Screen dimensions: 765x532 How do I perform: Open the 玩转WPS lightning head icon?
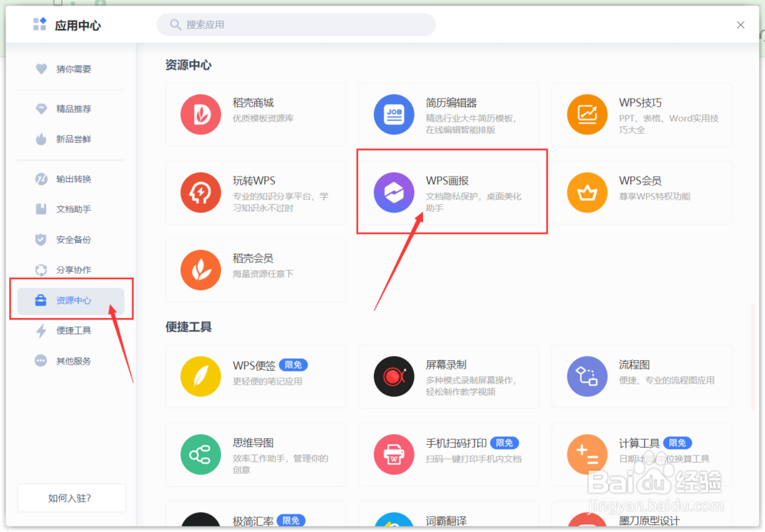coord(200,193)
